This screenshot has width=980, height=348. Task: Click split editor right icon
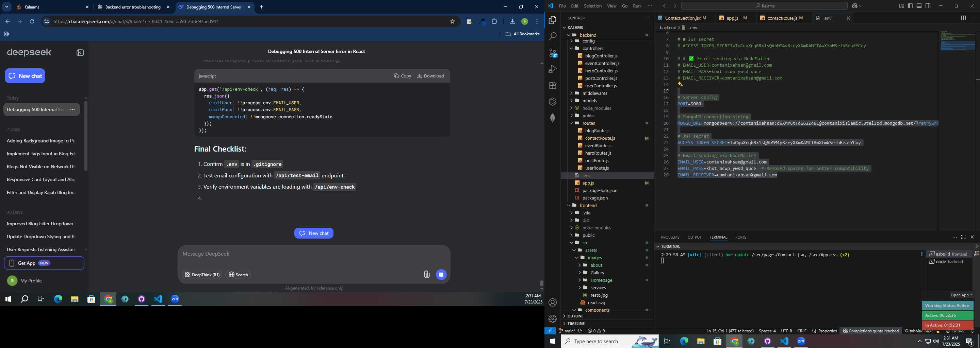(x=963, y=18)
